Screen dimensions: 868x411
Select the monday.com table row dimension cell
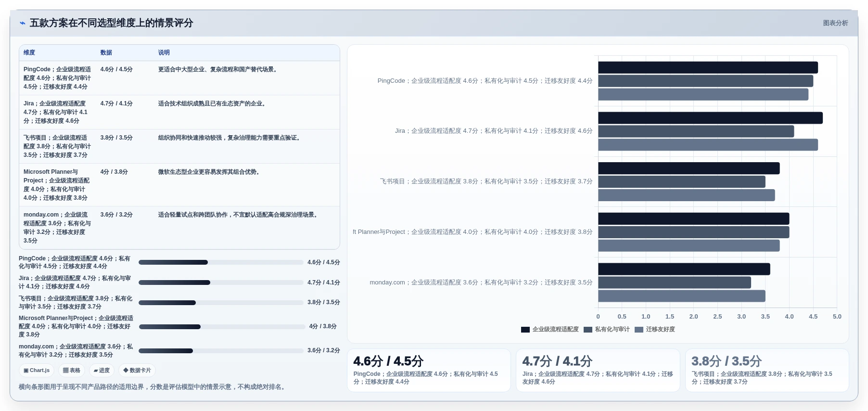pyautogui.click(x=58, y=228)
